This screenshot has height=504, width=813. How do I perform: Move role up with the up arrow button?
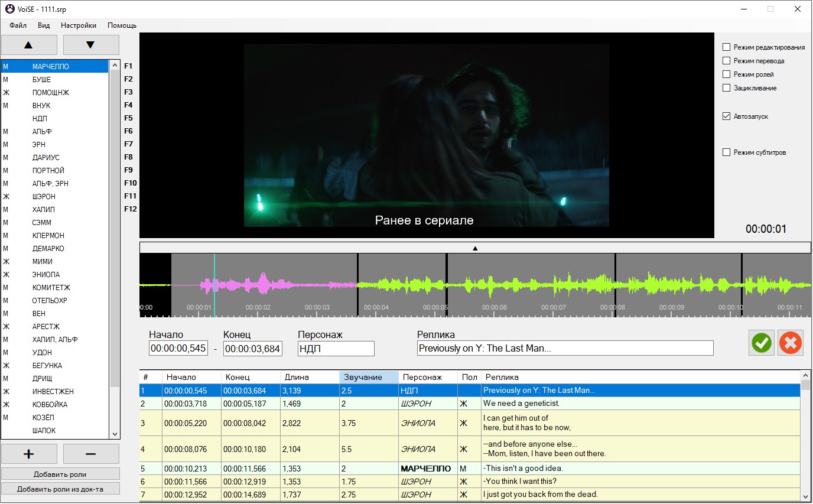(x=29, y=45)
